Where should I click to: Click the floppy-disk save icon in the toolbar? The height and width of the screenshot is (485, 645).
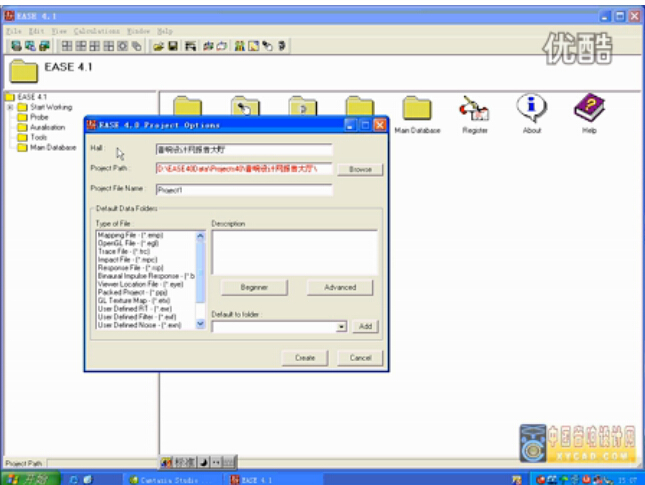point(173,46)
